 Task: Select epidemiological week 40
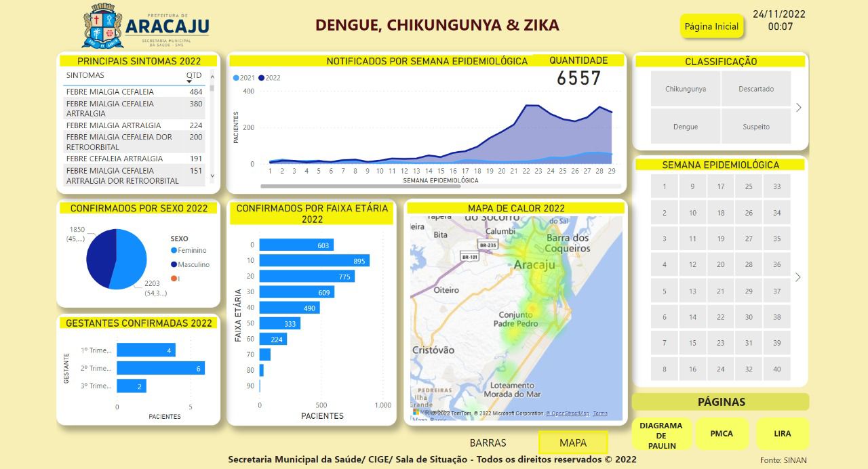(x=777, y=369)
